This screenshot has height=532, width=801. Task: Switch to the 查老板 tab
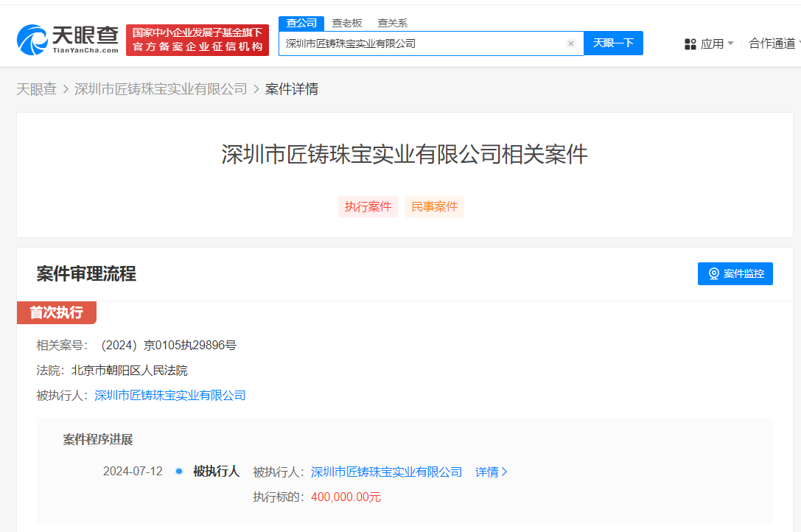(x=347, y=23)
